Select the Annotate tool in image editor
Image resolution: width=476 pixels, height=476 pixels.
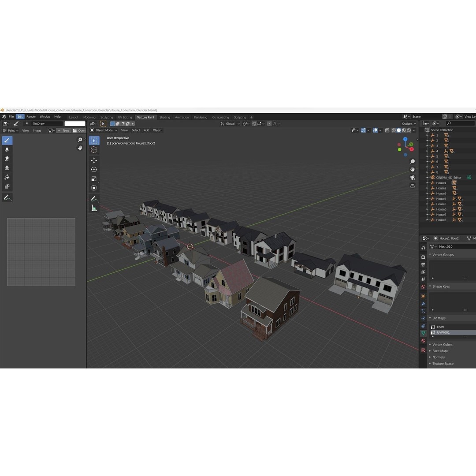click(x=7, y=197)
